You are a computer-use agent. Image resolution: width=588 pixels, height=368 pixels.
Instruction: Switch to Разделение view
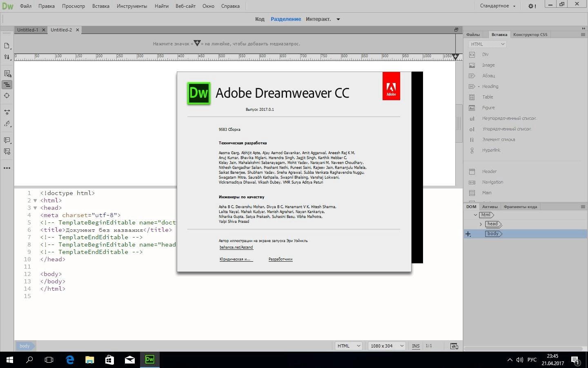click(286, 19)
